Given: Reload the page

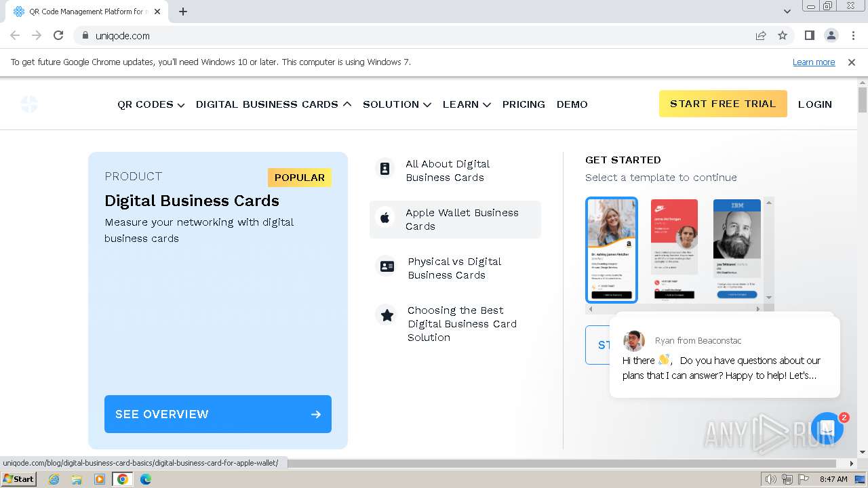Looking at the screenshot, I should (x=58, y=35).
